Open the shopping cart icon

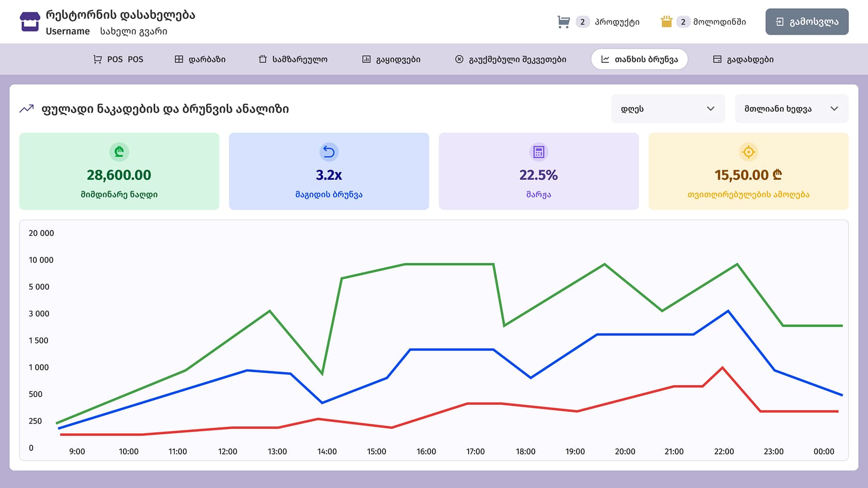(563, 22)
